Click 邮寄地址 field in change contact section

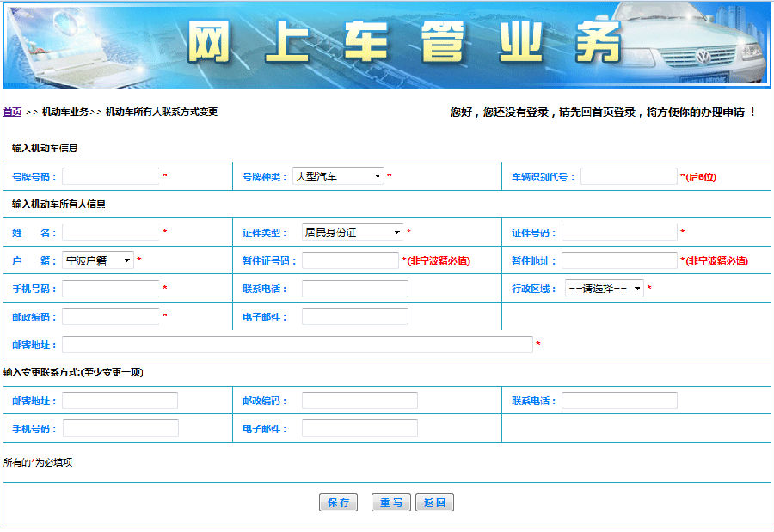(x=120, y=401)
